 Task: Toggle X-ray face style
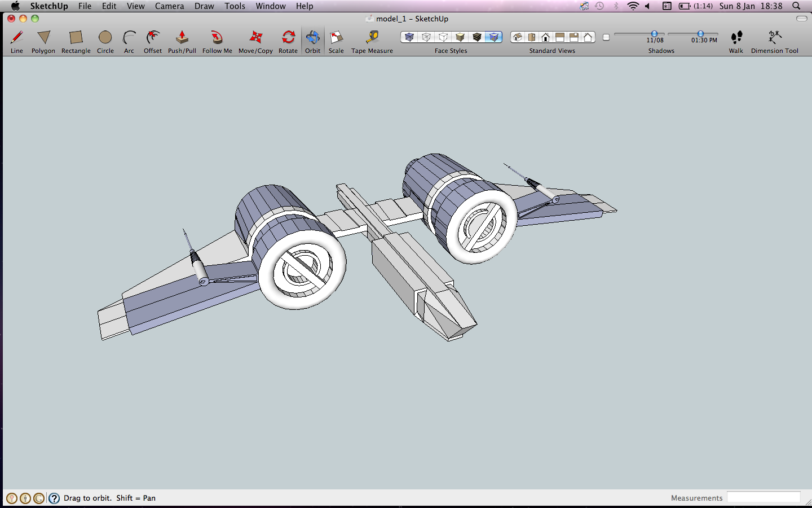point(408,37)
